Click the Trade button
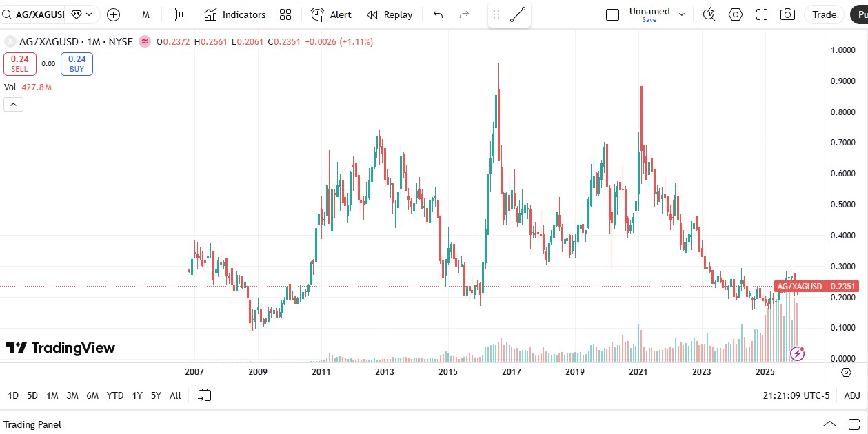 pyautogui.click(x=824, y=14)
